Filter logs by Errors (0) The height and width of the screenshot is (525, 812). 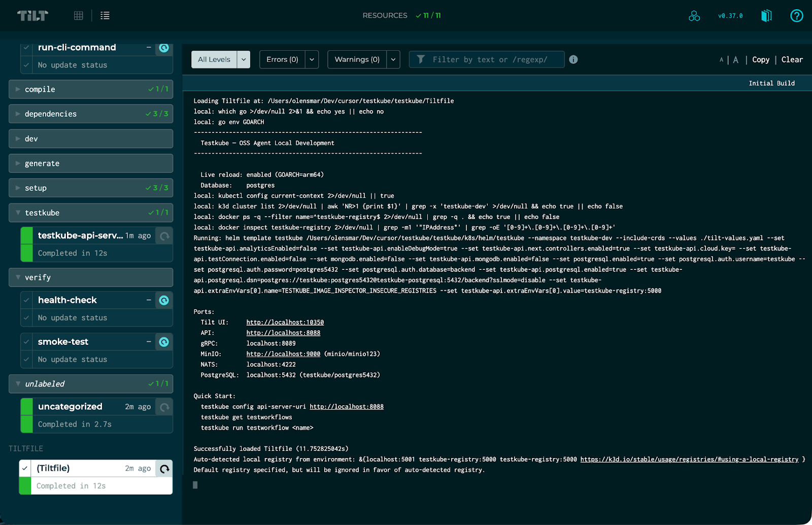point(282,59)
